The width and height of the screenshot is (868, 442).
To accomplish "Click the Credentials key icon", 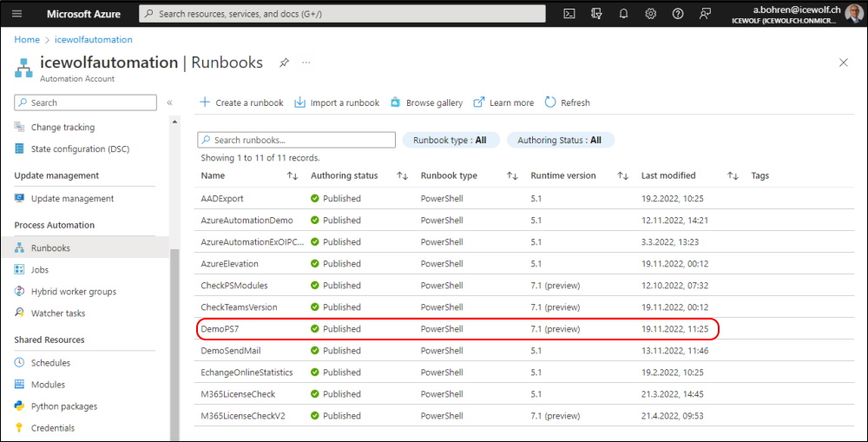I will (19, 427).
